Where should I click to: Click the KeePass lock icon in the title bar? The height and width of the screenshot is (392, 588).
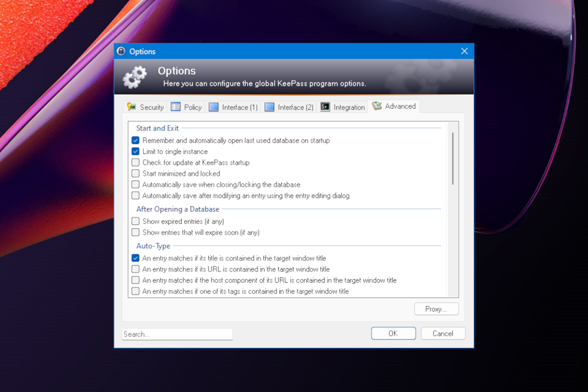tap(120, 51)
